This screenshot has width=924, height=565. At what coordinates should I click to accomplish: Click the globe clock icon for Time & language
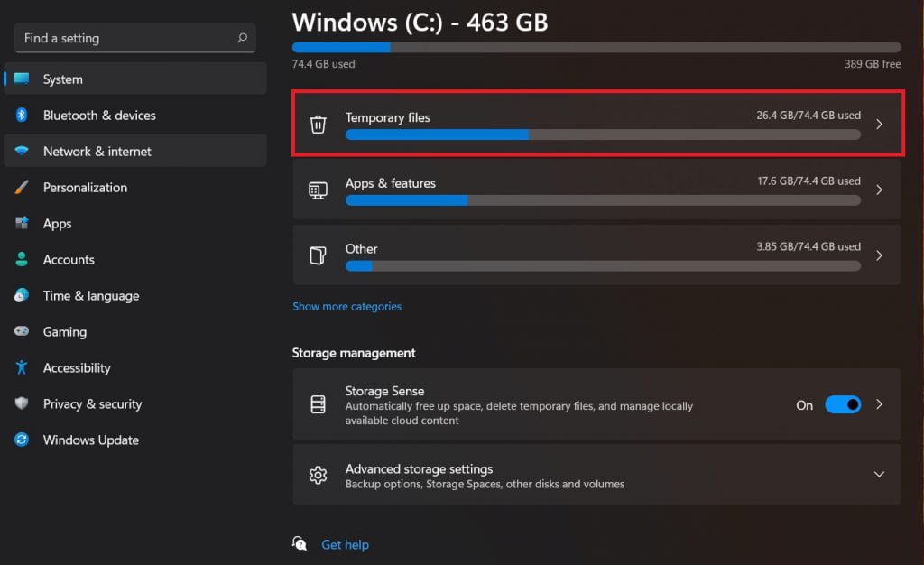(x=22, y=295)
